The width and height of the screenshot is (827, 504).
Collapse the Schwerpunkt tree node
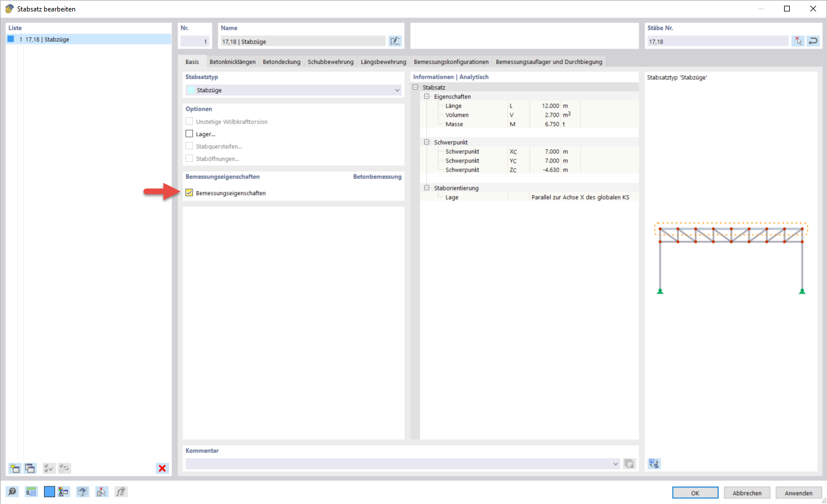pos(426,142)
